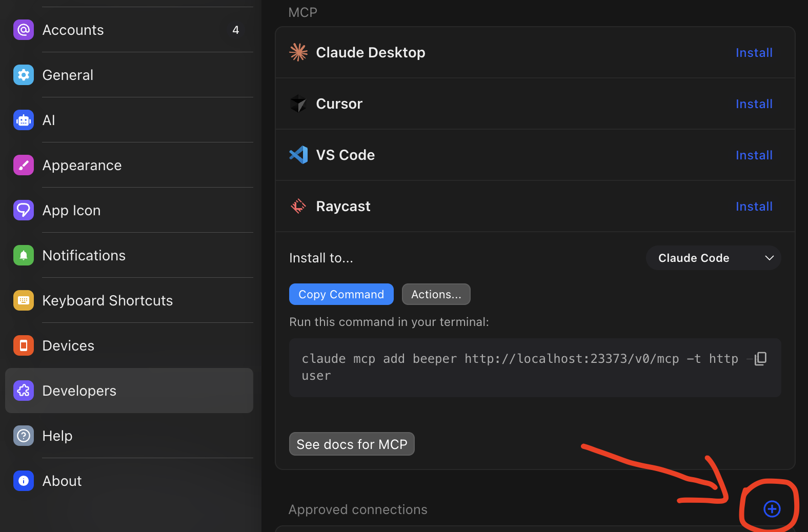Install MCP for Claude Desktop

754,53
